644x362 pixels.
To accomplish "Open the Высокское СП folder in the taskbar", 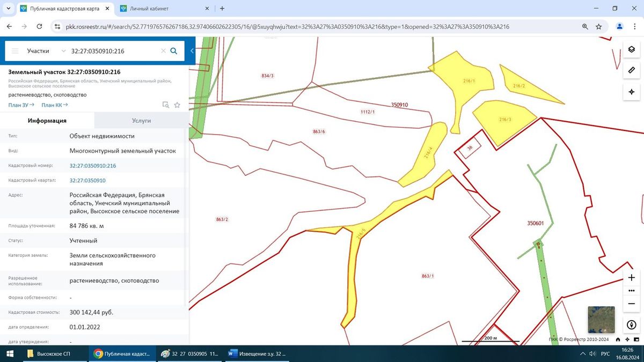I will click(x=54, y=353).
